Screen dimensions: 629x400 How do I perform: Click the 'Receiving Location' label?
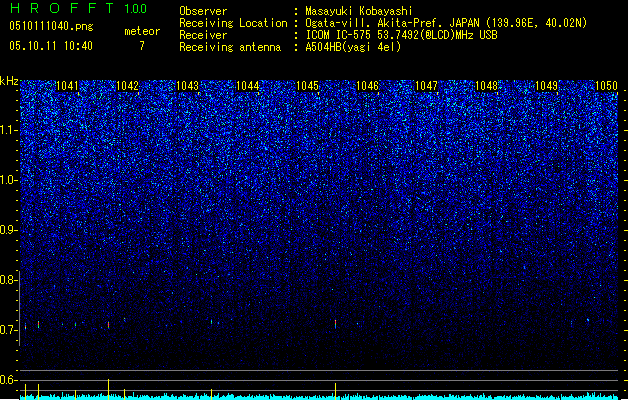pos(233,23)
